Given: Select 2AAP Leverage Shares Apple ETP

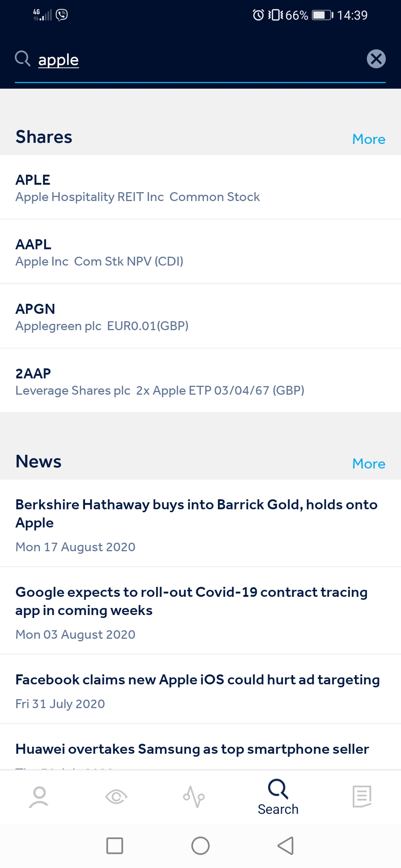Looking at the screenshot, I should click(200, 381).
